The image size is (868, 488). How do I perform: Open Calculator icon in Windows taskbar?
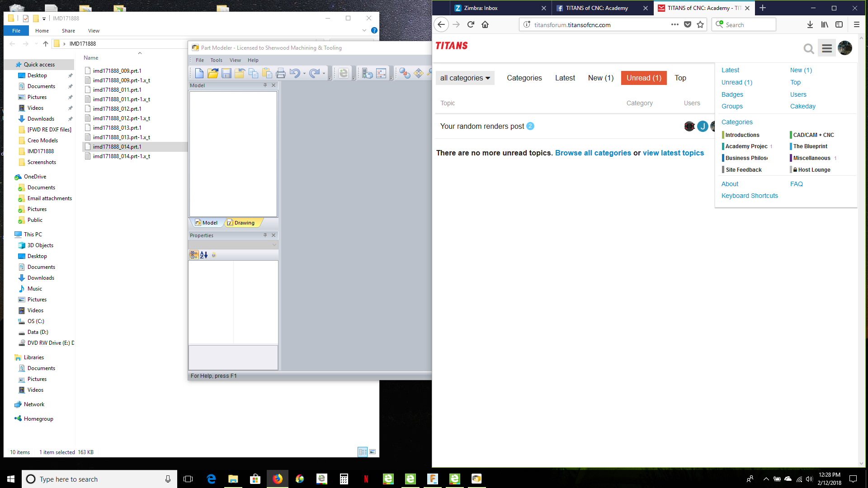point(344,479)
